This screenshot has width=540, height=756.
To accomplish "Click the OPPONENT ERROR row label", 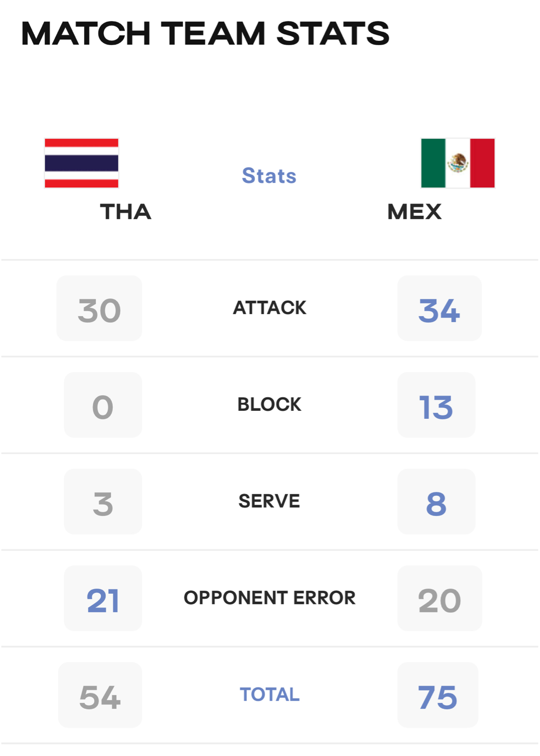I will tap(269, 598).
